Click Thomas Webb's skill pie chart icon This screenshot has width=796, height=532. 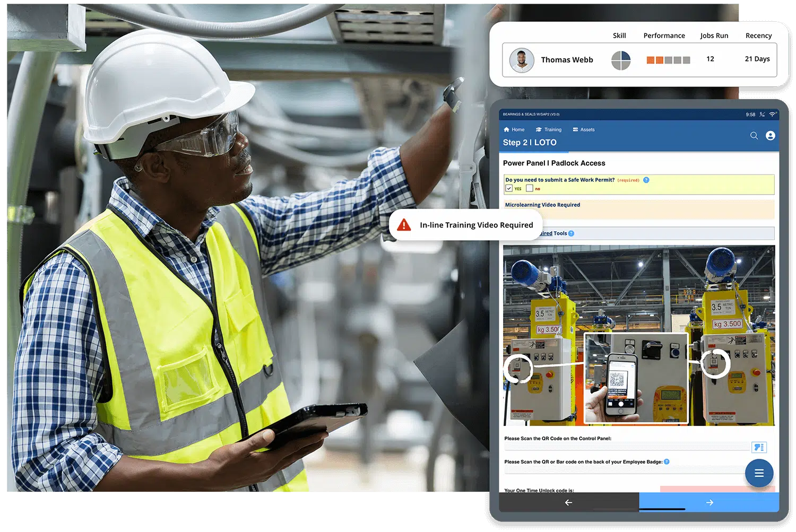click(x=621, y=60)
